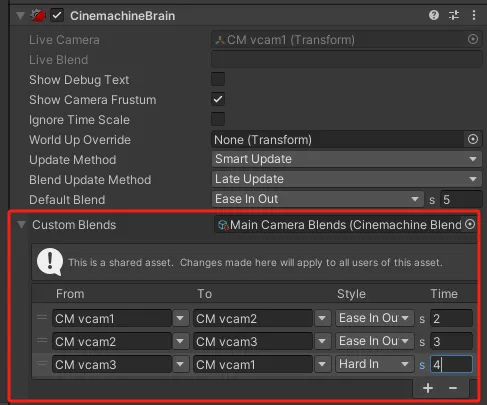Screen dimensions: 487x405
Task: Enable Show Debug Text checkbox
Action: [x=218, y=79]
